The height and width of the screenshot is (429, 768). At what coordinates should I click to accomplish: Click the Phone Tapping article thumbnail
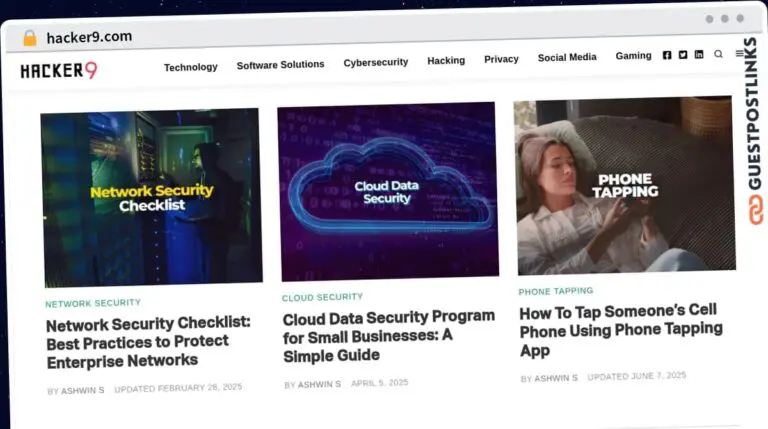624,185
